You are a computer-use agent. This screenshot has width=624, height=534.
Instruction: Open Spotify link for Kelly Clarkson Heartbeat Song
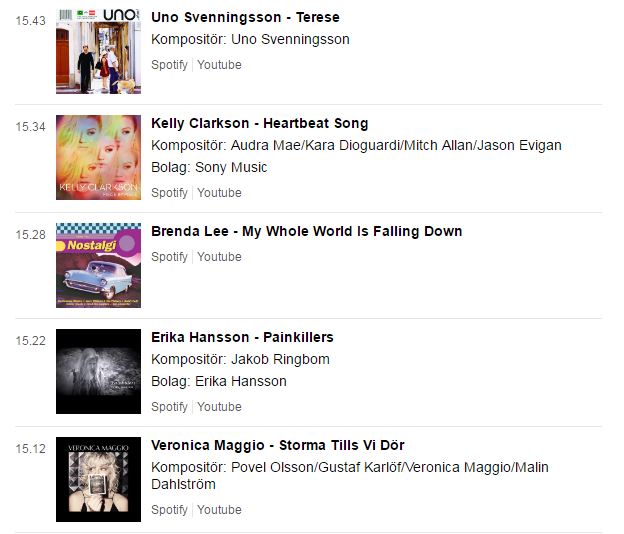click(169, 193)
